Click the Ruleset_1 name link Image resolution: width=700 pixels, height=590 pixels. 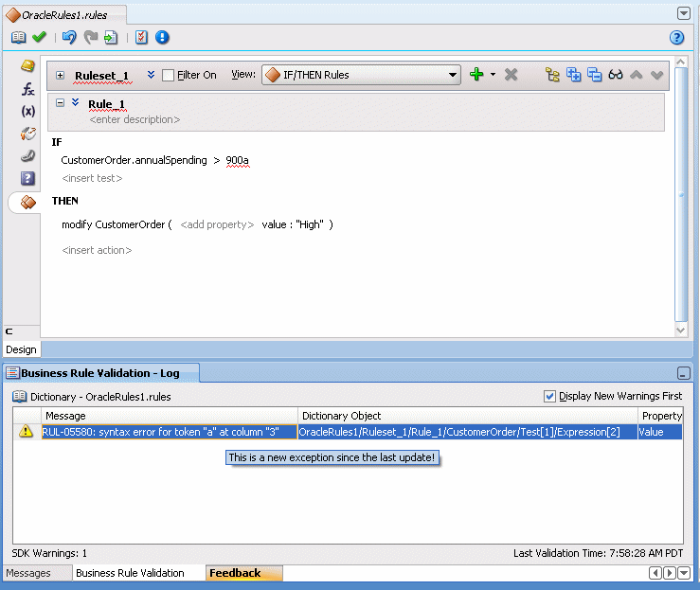click(101, 76)
